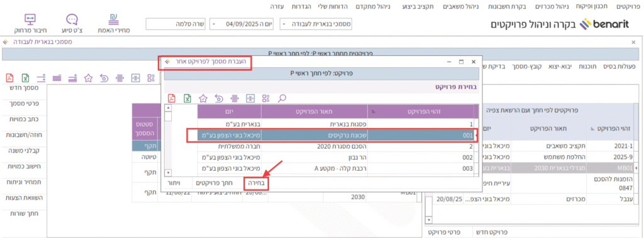Click the dialog list scrollbar down arrow
The height and width of the screenshot is (238, 644).
167,173
